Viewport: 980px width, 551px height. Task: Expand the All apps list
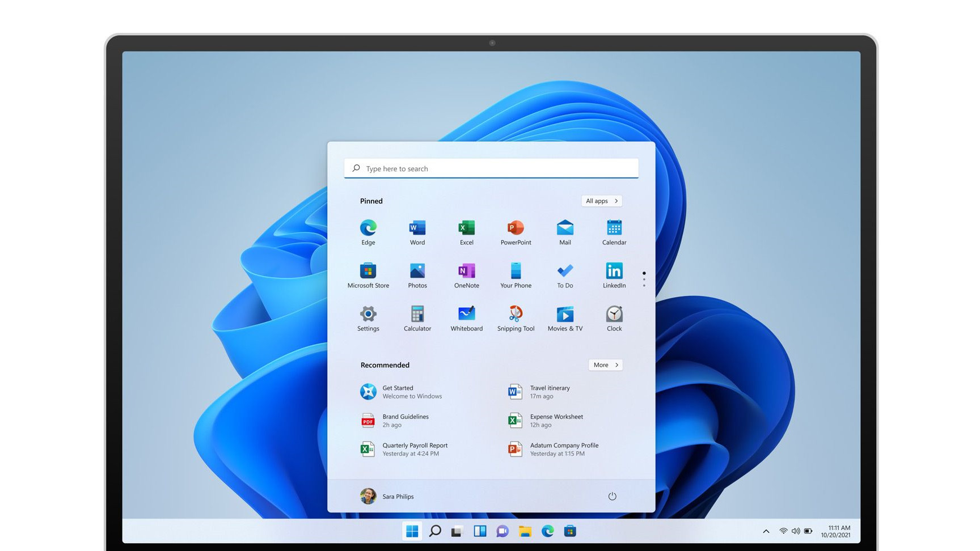pyautogui.click(x=601, y=201)
